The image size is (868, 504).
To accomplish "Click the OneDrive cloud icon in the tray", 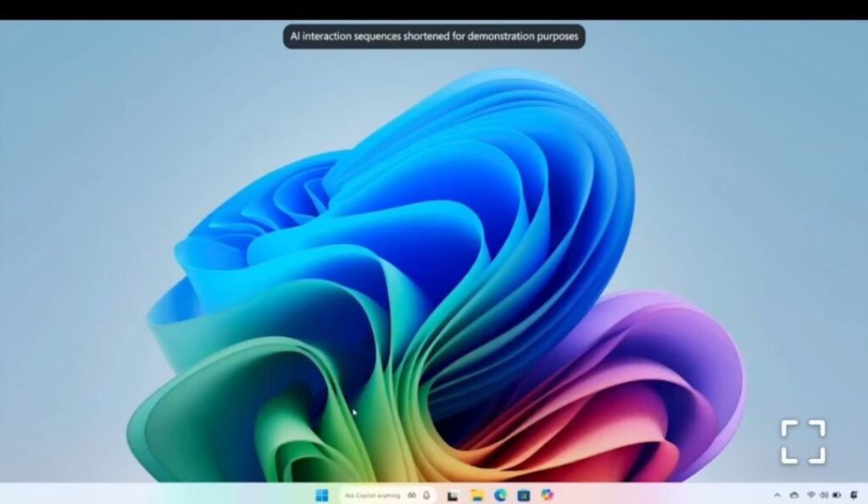I will pyautogui.click(x=793, y=494).
